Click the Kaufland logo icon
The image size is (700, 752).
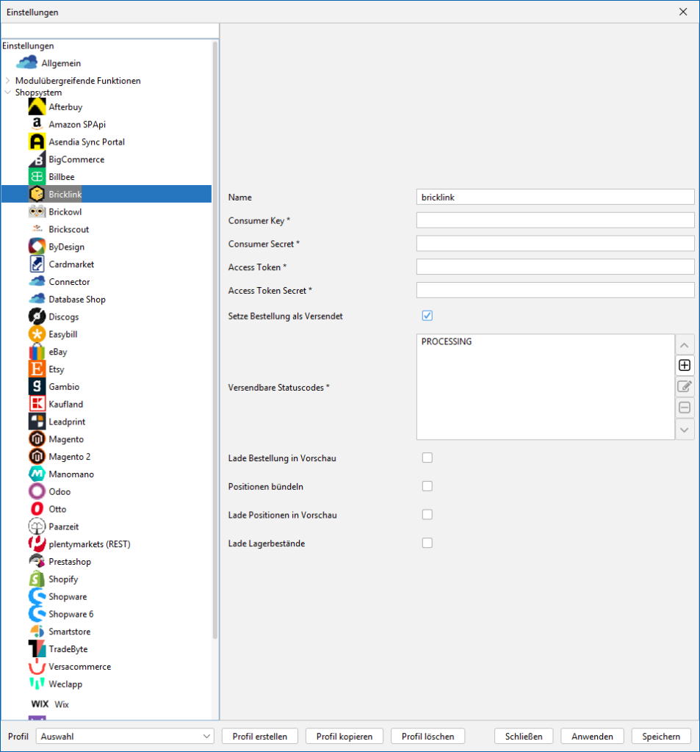coord(37,404)
